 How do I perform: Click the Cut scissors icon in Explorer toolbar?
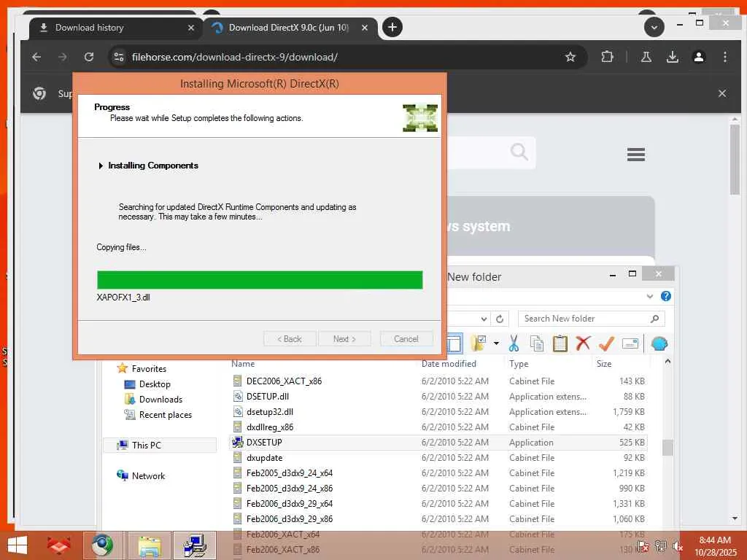[514, 343]
